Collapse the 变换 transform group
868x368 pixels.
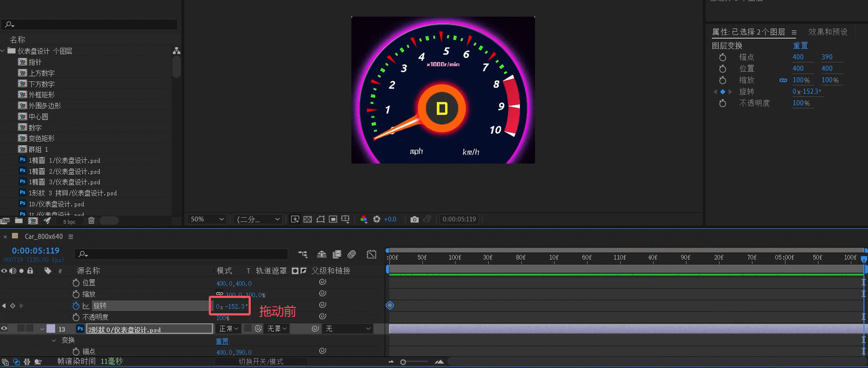[54, 340]
